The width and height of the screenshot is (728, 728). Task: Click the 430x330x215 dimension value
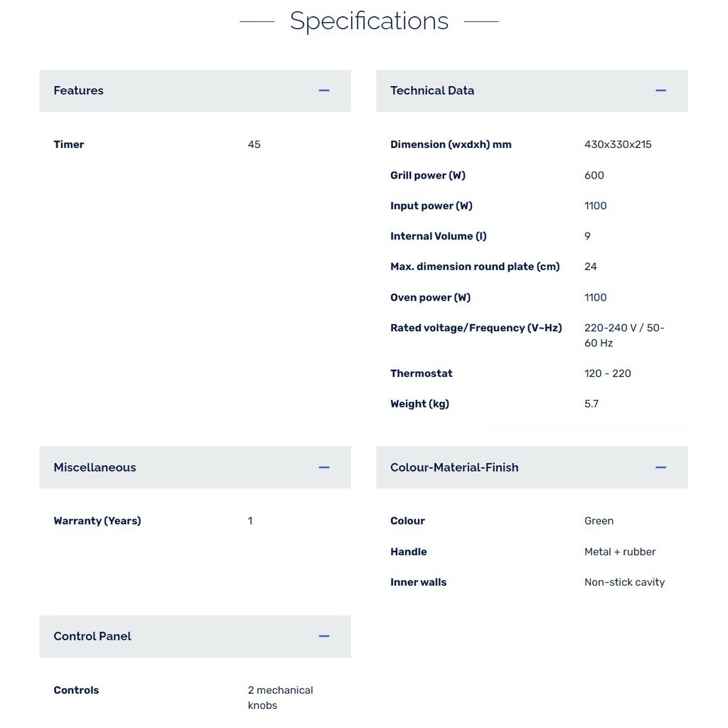pyautogui.click(x=618, y=144)
